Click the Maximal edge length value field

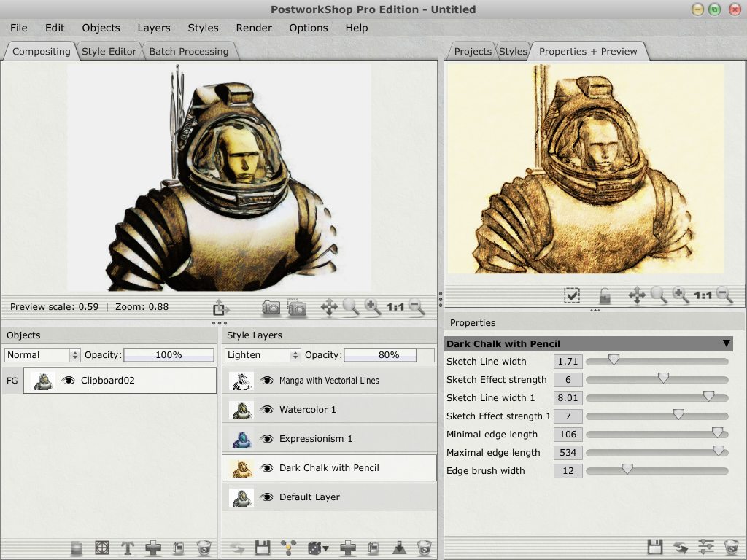(568, 453)
